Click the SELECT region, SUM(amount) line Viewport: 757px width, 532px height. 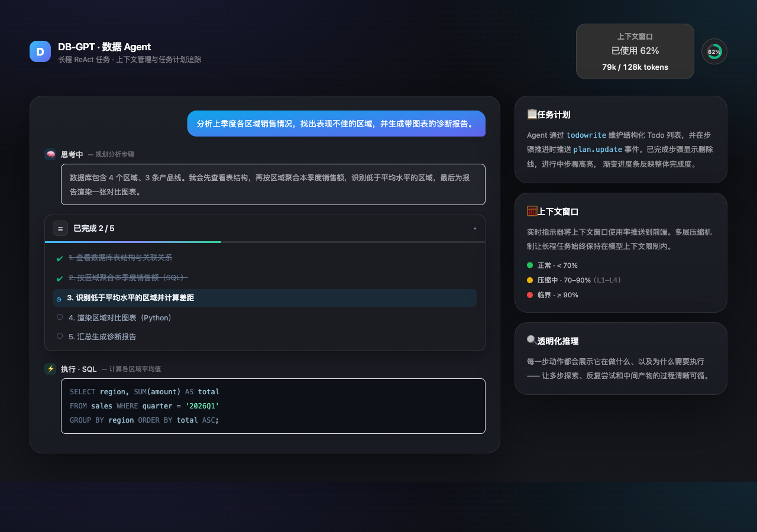click(x=144, y=392)
